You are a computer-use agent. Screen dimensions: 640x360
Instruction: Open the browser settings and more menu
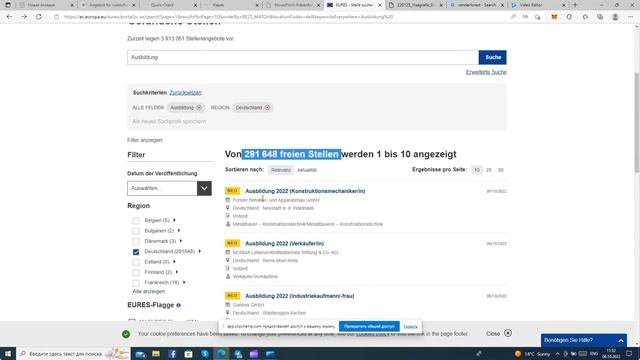point(631,17)
